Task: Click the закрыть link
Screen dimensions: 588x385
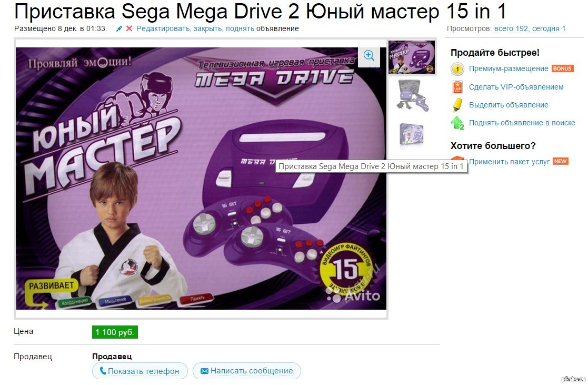Action: [x=208, y=28]
